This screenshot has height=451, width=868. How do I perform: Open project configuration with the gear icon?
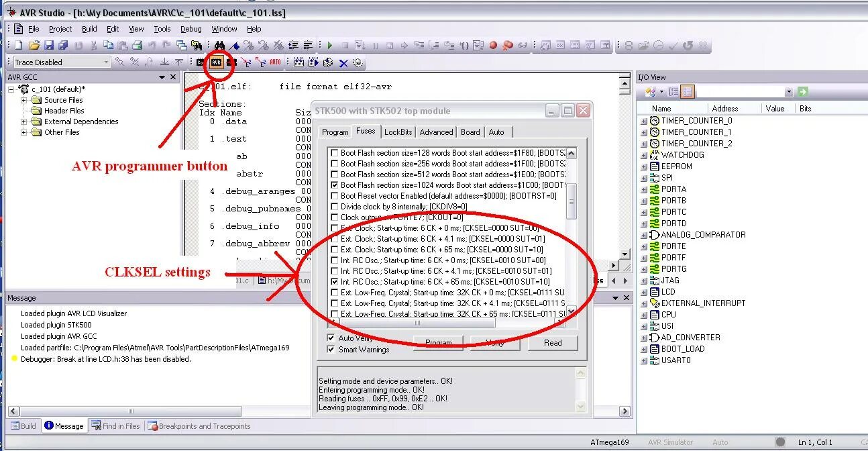click(358, 62)
